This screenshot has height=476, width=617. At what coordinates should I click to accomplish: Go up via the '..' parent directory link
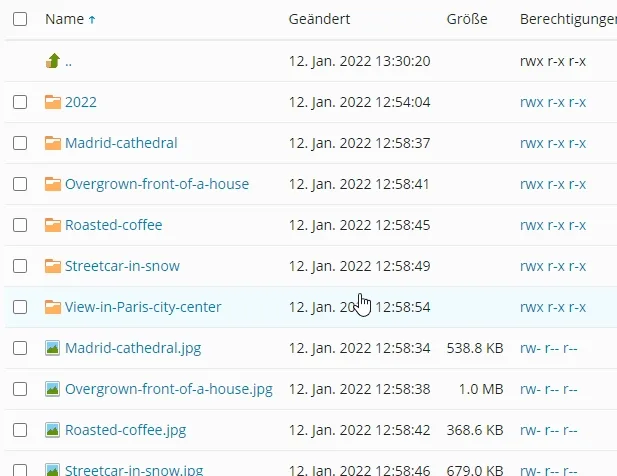coord(69,61)
